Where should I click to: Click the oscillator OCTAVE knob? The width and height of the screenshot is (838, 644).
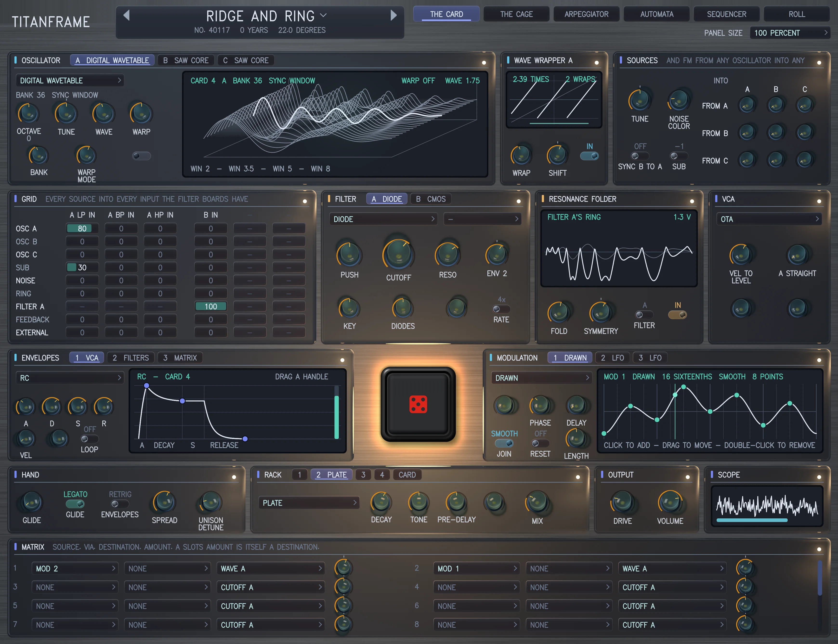29,113
